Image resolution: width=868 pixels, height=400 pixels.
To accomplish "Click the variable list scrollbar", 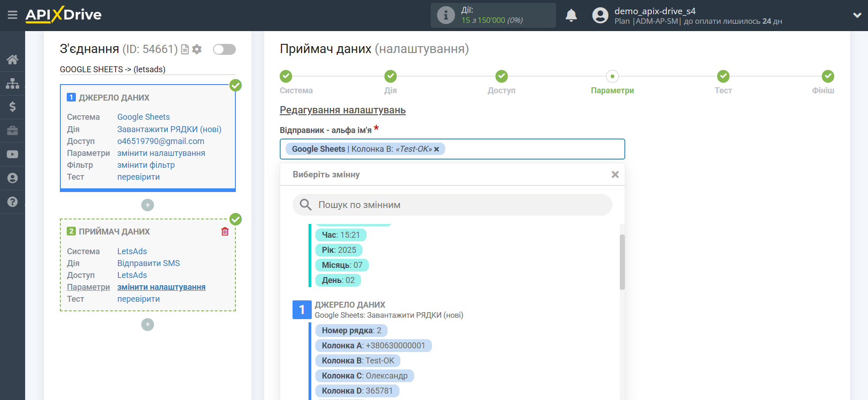I will [622, 262].
